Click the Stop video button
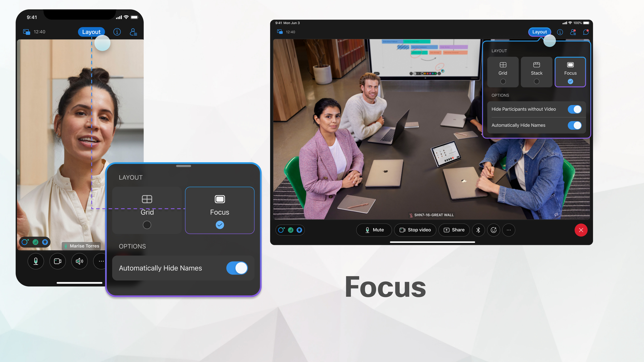This screenshot has width=644, height=362. pyautogui.click(x=415, y=230)
